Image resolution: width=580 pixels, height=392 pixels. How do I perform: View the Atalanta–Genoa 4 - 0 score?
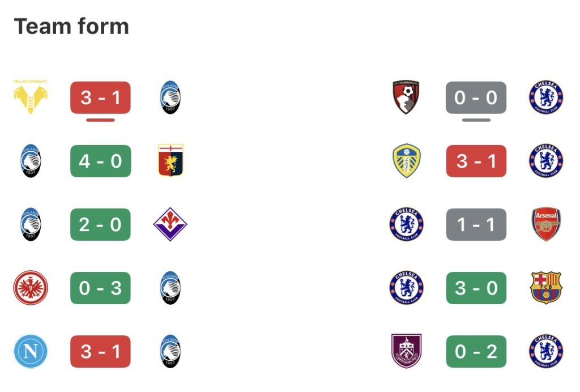point(100,161)
